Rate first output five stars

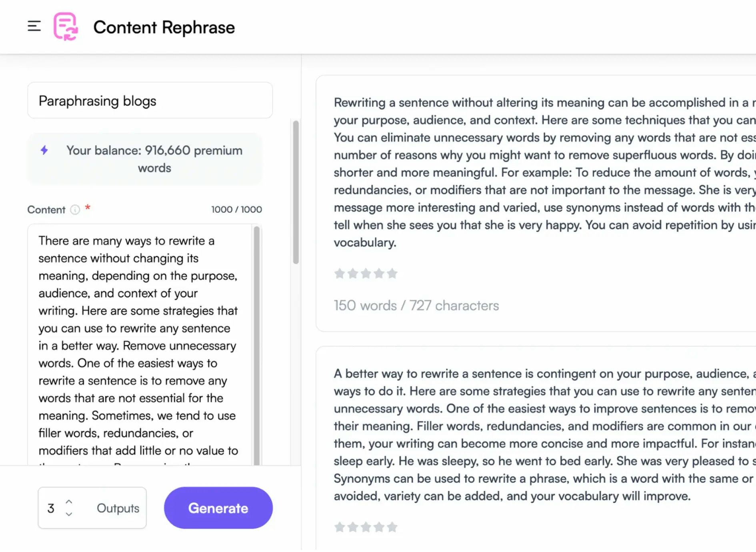click(x=392, y=274)
